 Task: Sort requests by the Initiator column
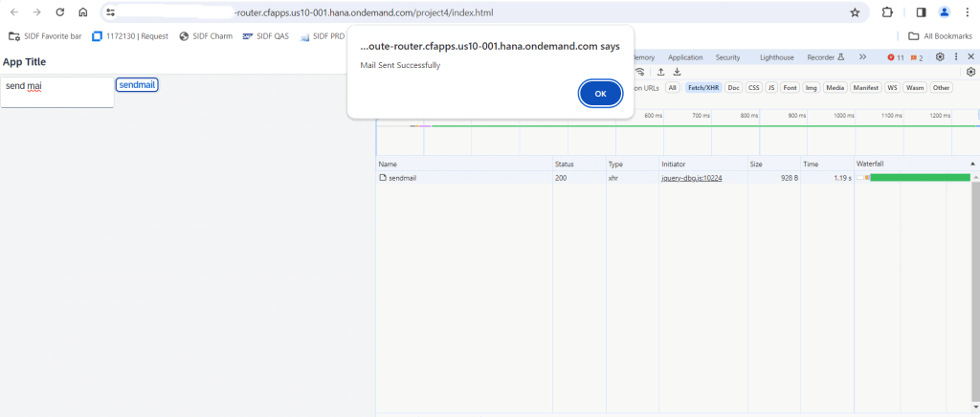[x=702, y=164]
